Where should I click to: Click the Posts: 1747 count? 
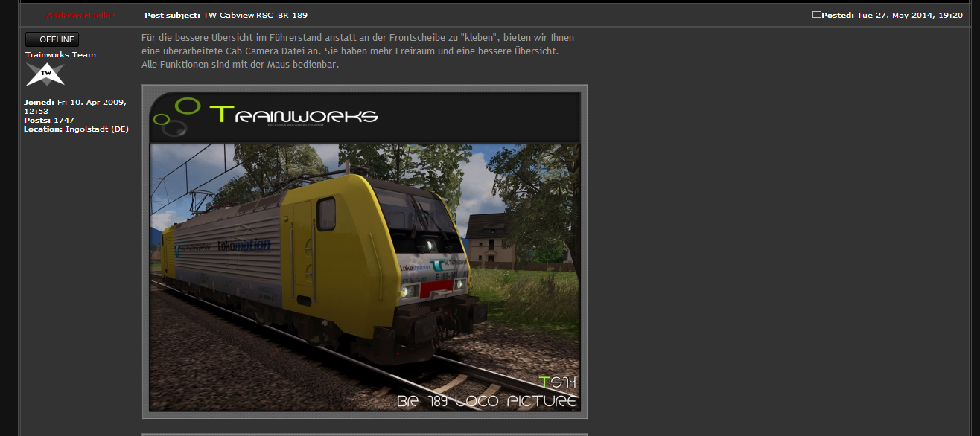click(49, 120)
